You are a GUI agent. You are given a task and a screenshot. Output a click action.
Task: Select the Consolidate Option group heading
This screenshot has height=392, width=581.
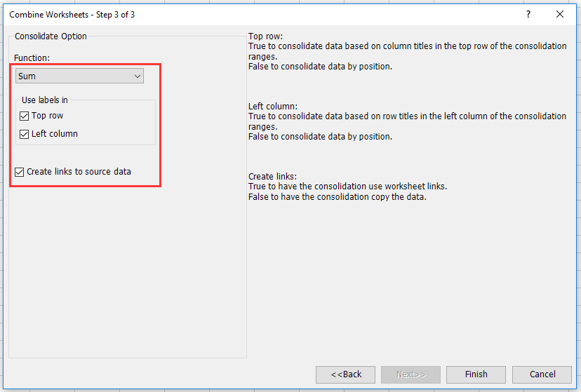coord(51,36)
